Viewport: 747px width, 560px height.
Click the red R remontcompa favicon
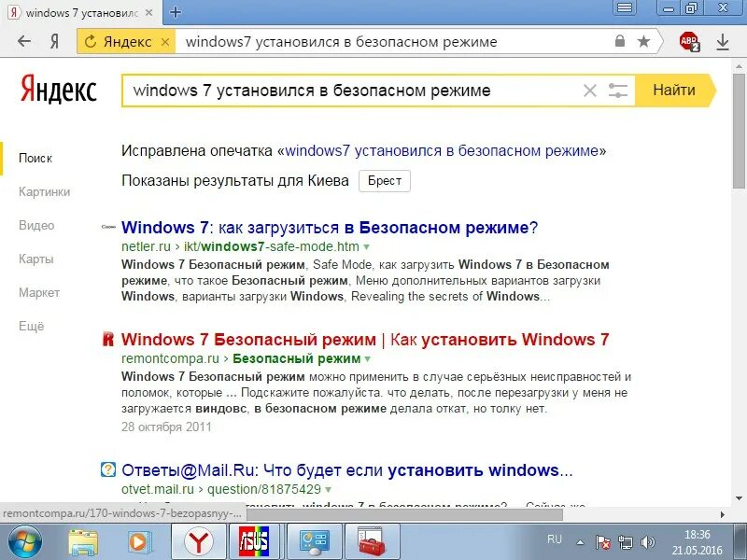pos(108,339)
